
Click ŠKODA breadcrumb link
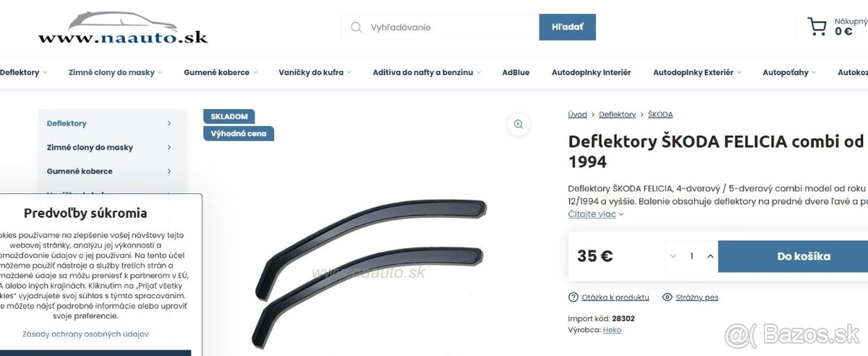tap(660, 114)
